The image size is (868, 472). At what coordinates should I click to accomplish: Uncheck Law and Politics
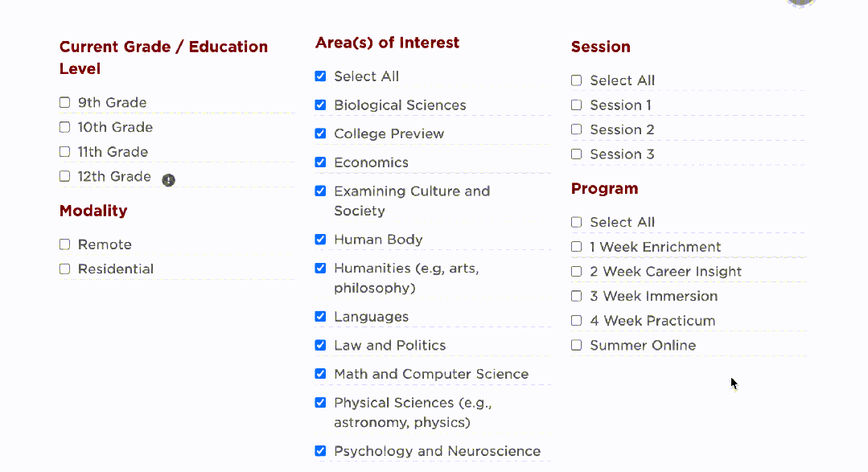[320, 345]
